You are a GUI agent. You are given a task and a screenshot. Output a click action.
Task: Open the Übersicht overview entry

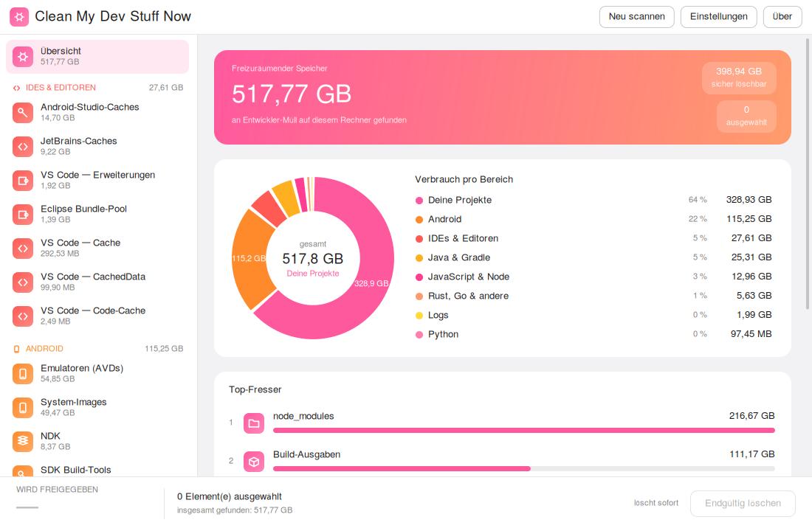(97, 57)
